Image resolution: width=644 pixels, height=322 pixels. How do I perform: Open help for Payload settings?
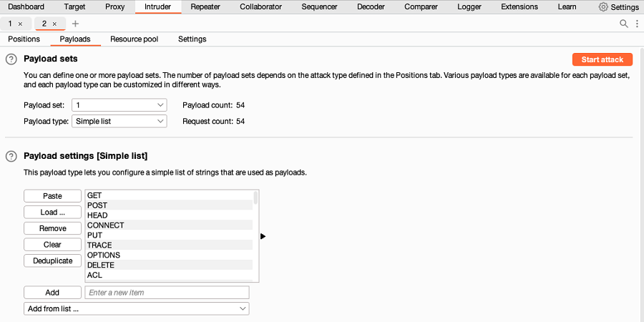tap(11, 156)
